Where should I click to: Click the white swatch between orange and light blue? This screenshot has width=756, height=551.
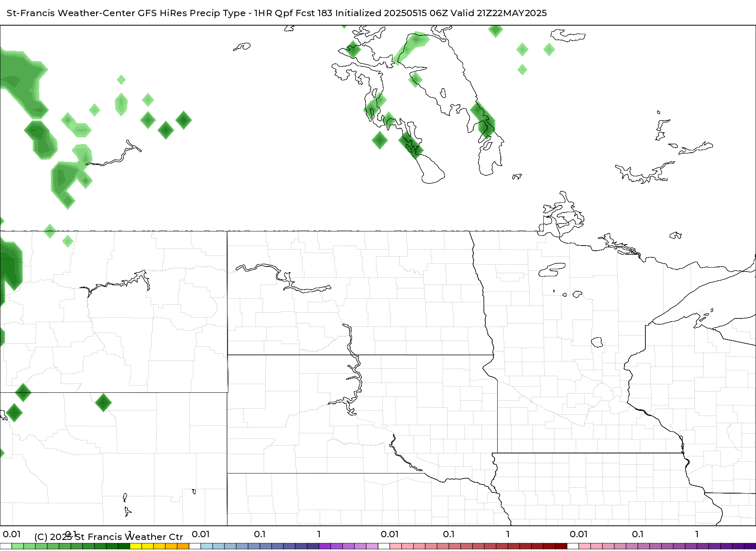click(x=195, y=546)
